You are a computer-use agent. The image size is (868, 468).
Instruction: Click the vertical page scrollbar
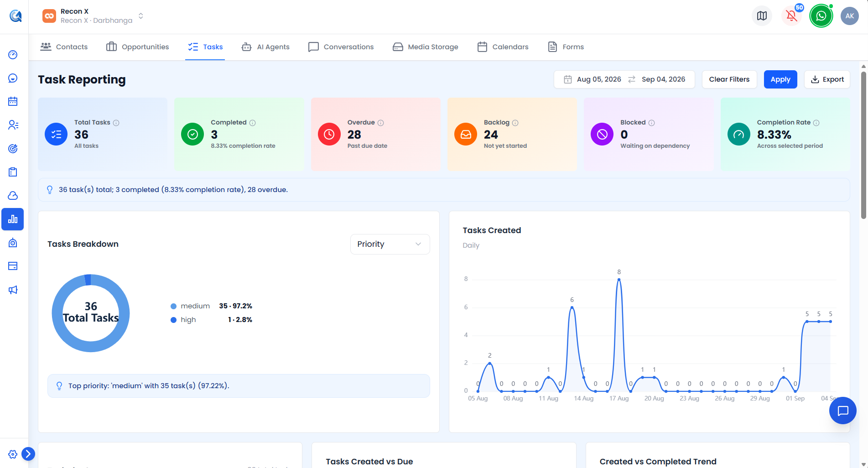click(x=863, y=145)
